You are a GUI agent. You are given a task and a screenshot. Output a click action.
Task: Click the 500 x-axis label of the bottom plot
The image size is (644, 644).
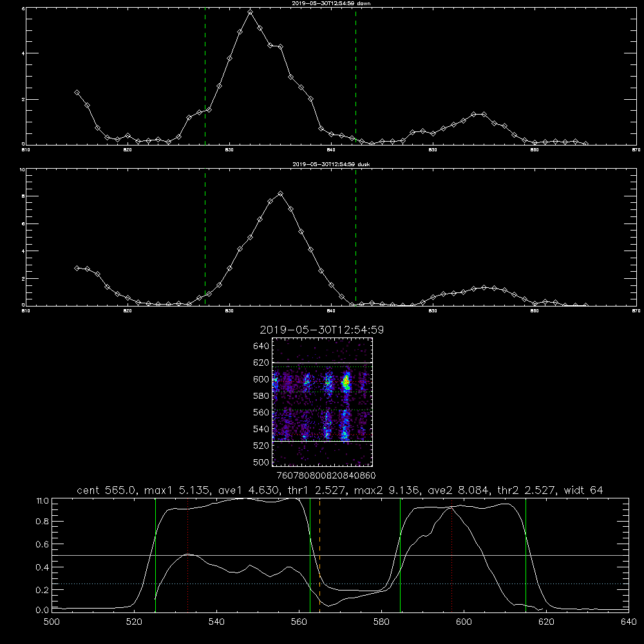coord(52,621)
